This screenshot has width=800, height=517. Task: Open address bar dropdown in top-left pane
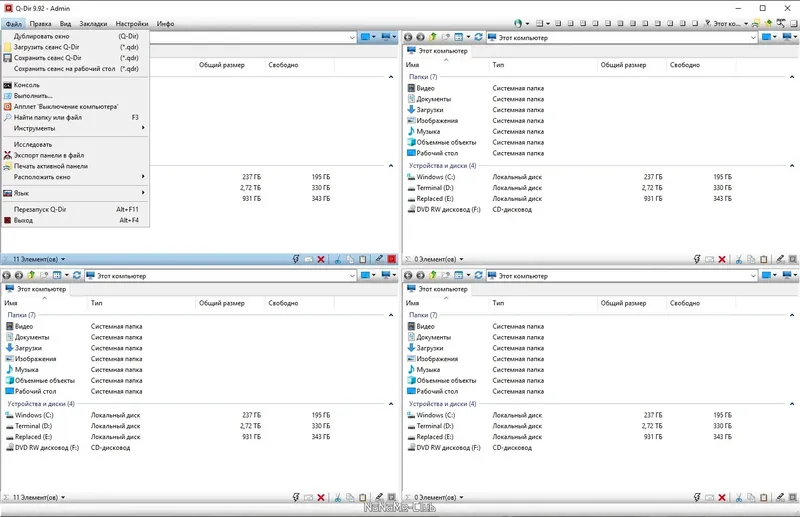[x=352, y=37]
